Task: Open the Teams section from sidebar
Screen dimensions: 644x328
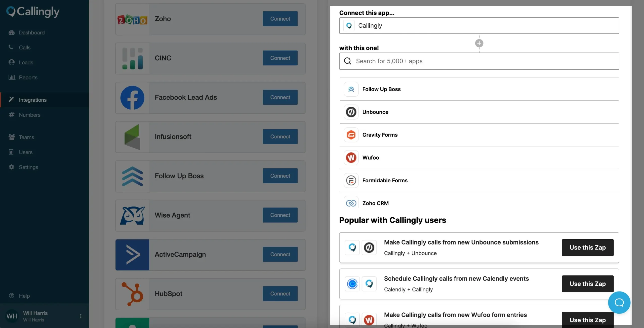Action: [x=26, y=137]
